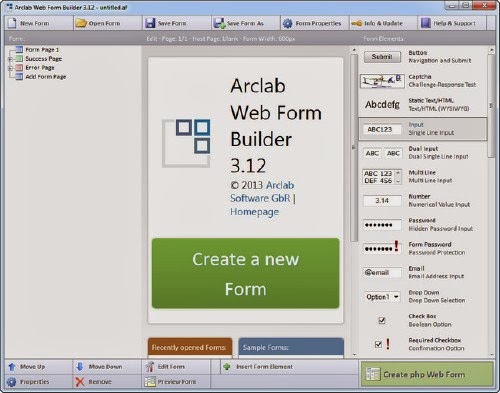Select the 3.14 Number element icon
The height and width of the screenshot is (393, 500).
[382, 201]
